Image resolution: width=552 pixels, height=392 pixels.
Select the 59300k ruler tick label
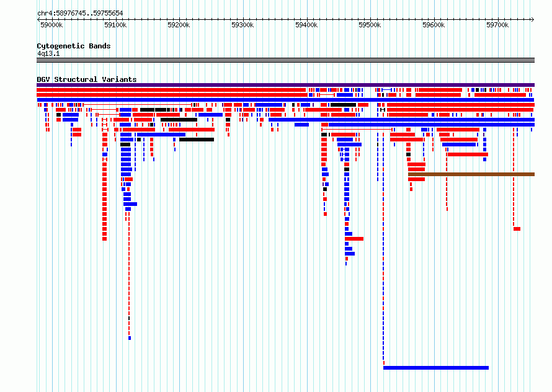(243, 25)
